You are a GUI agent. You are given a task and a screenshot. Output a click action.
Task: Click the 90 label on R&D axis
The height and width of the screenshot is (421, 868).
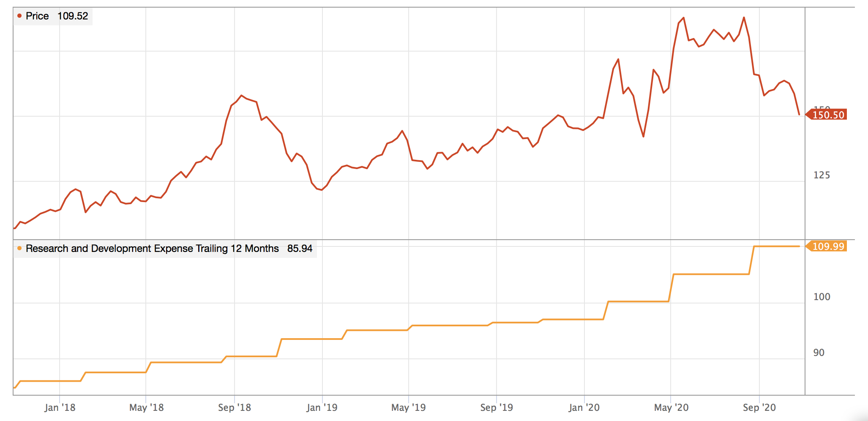point(819,353)
